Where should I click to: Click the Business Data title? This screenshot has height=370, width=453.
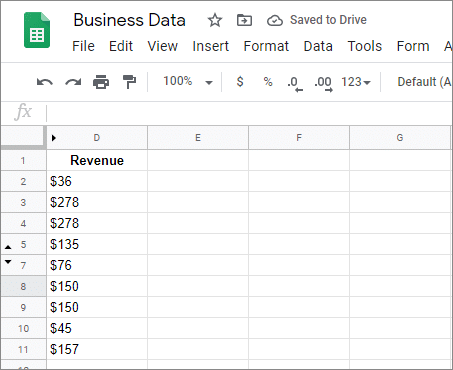tap(129, 20)
